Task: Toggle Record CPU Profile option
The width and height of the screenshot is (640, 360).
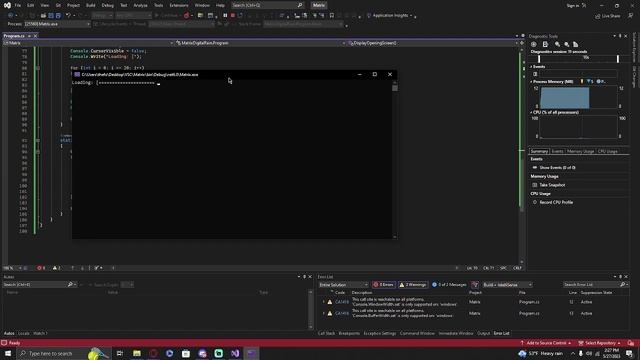Action: 553,202
